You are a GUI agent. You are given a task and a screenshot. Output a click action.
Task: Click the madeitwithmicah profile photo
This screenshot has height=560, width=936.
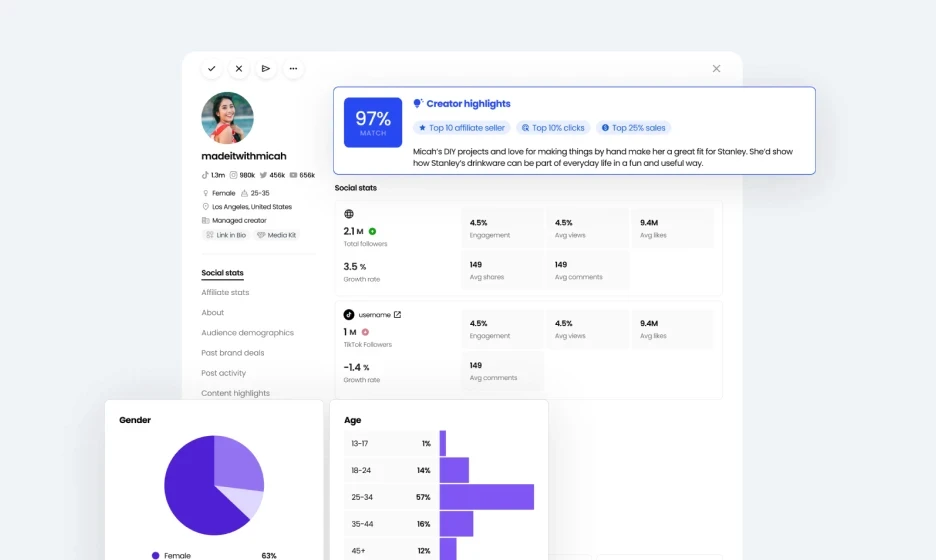pos(227,118)
